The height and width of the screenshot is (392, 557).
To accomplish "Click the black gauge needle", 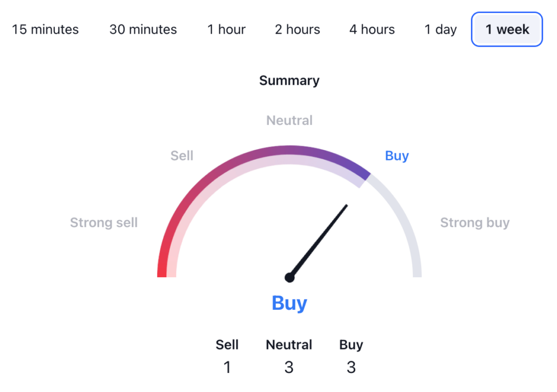I will (321, 238).
